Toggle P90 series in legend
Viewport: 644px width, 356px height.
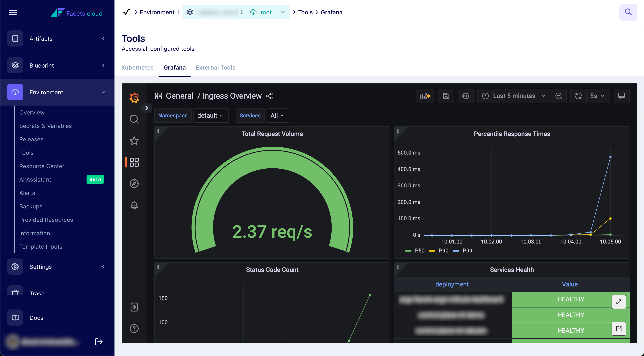(443, 250)
